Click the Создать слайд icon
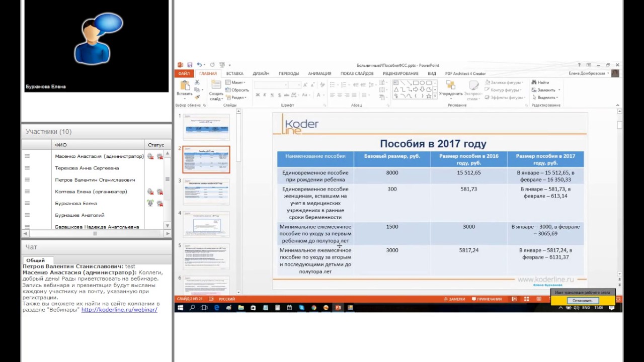 pos(216,85)
